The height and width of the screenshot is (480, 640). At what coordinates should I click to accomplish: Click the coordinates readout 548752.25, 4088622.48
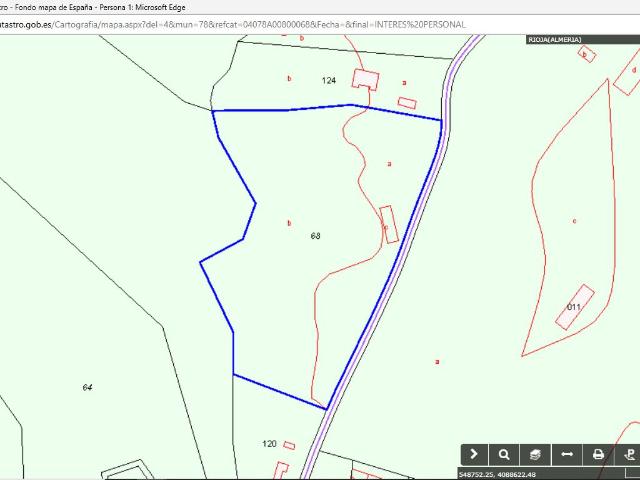click(498, 475)
